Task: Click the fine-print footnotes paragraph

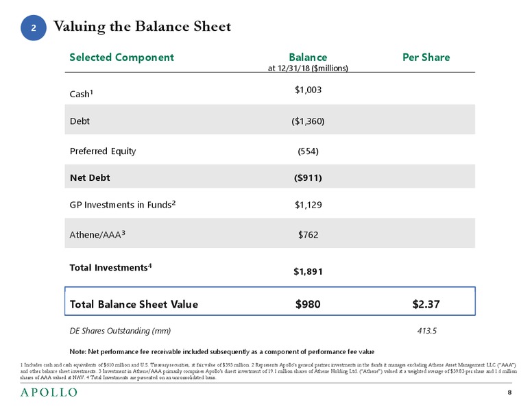Action: 268,371
